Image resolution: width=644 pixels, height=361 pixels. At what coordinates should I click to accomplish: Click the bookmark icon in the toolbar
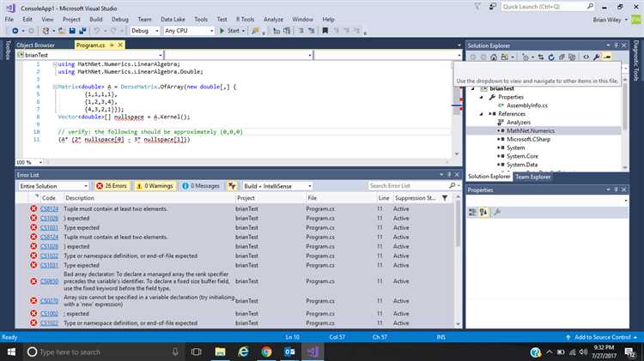[x=325, y=31]
